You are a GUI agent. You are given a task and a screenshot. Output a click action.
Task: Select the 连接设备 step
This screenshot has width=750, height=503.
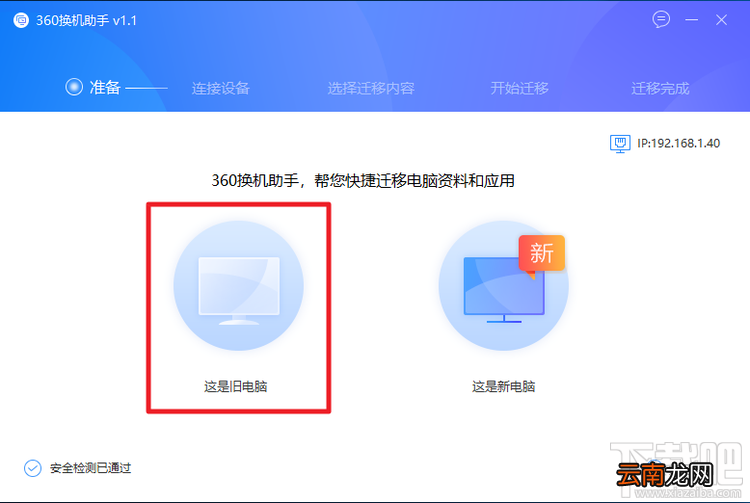[221, 88]
